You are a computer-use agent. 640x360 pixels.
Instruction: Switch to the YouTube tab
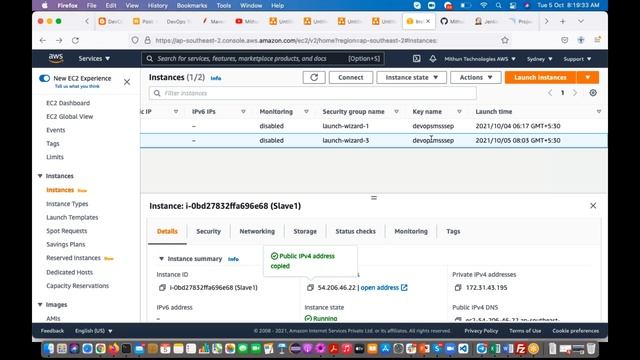247,21
